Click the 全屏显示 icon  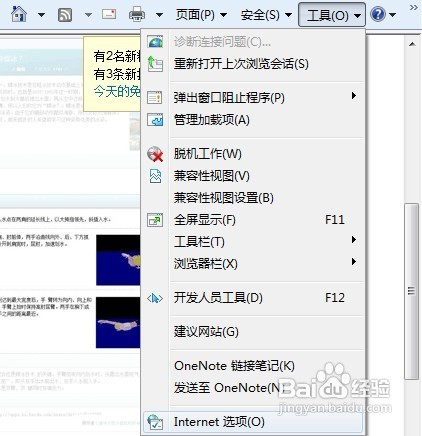tap(155, 220)
